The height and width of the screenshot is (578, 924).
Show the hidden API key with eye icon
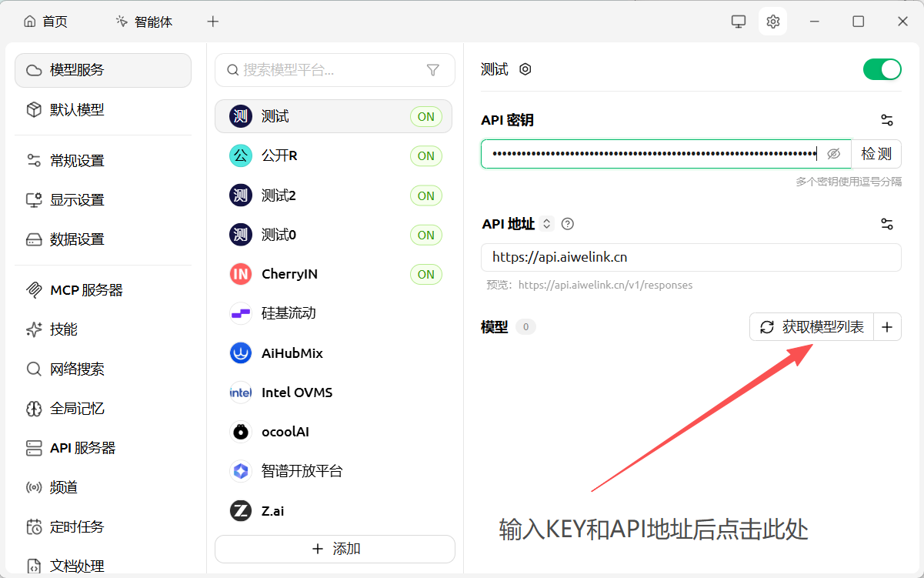tap(833, 154)
